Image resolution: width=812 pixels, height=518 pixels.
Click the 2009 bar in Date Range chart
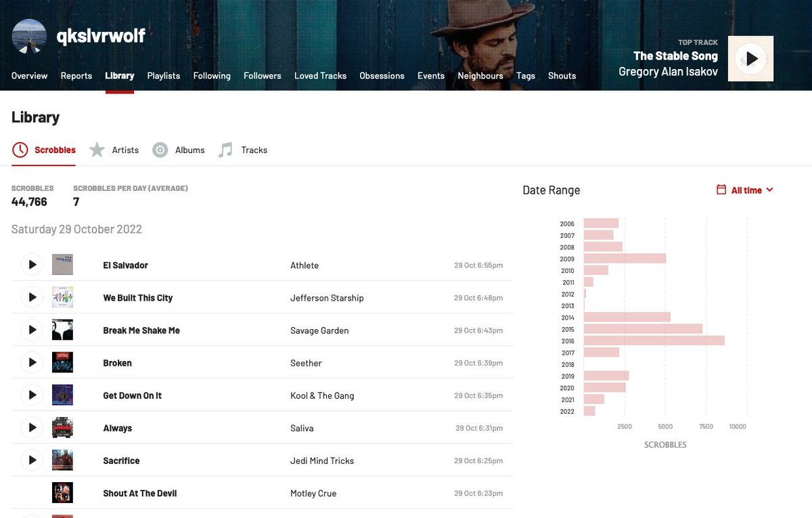[625, 258]
